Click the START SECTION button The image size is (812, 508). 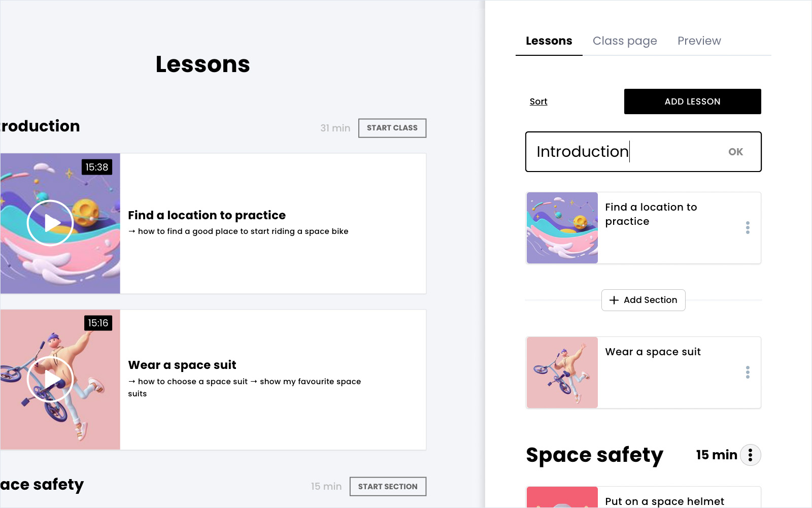click(388, 486)
